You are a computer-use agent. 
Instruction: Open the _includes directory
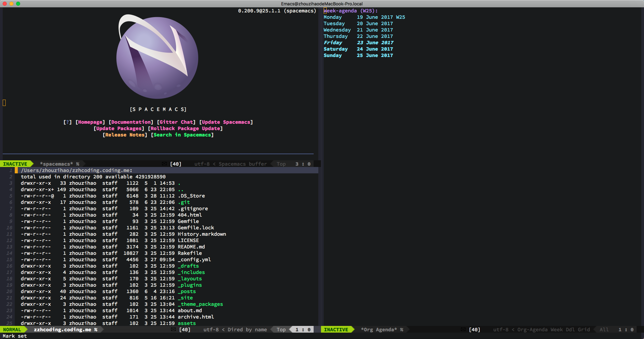click(x=191, y=272)
